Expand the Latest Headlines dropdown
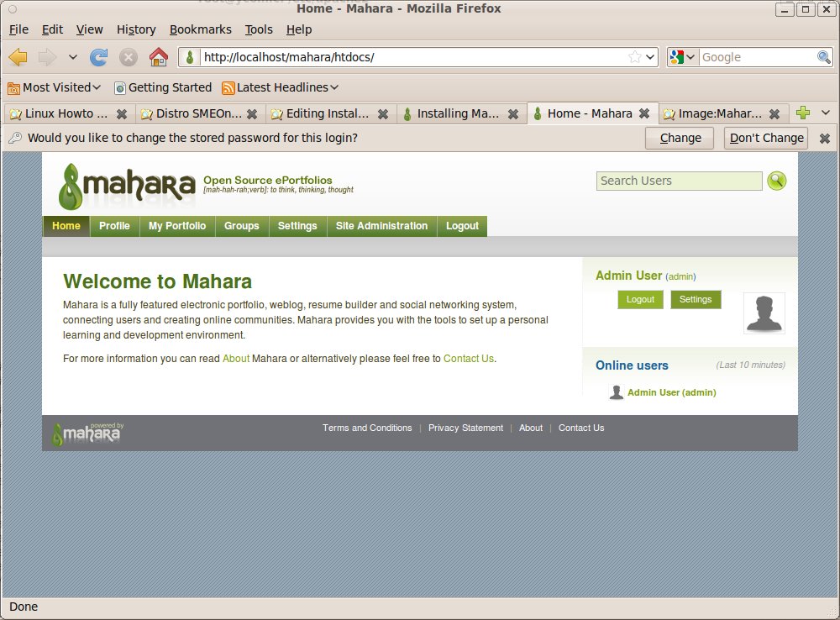 point(334,87)
